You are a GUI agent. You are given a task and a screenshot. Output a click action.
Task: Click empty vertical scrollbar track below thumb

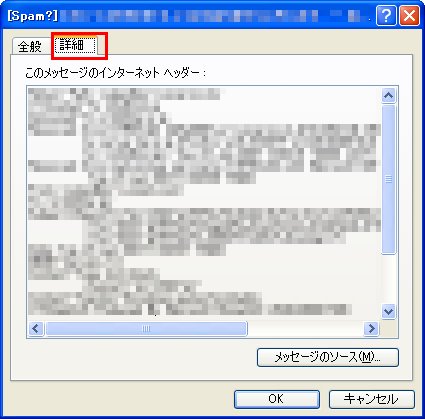pyautogui.click(x=388, y=279)
